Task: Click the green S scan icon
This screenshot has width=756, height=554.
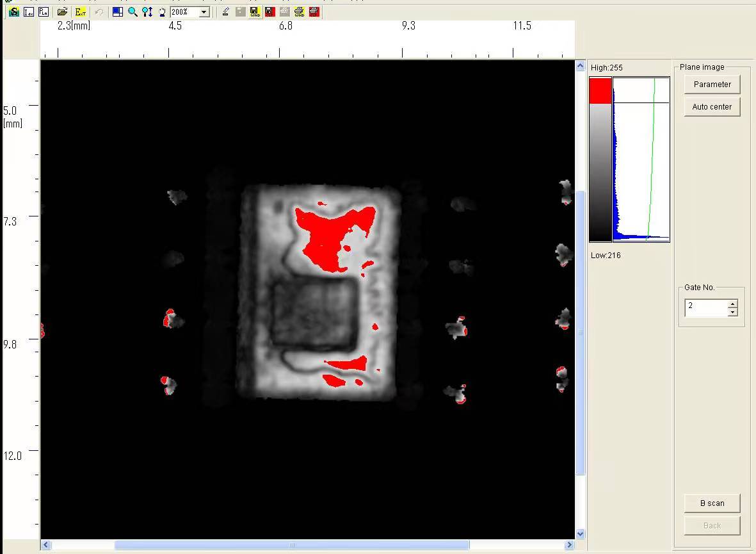Action: (14, 12)
